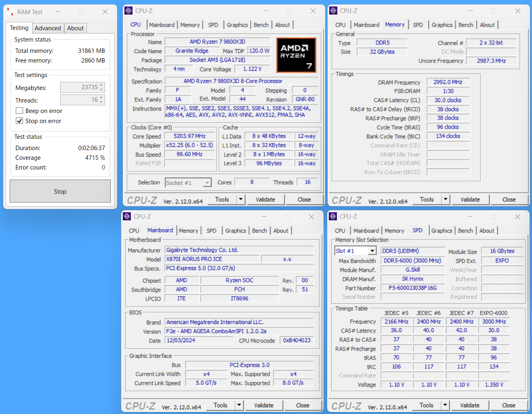Click Validate in the Mainboard tab window
The image size is (532, 414).
264,405
